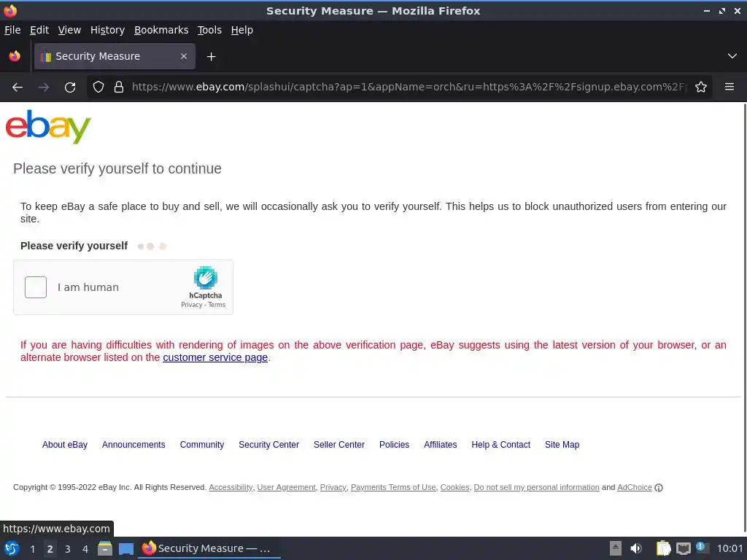Click the Firefox back arrow button
747x560 pixels.
coord(18,87)
